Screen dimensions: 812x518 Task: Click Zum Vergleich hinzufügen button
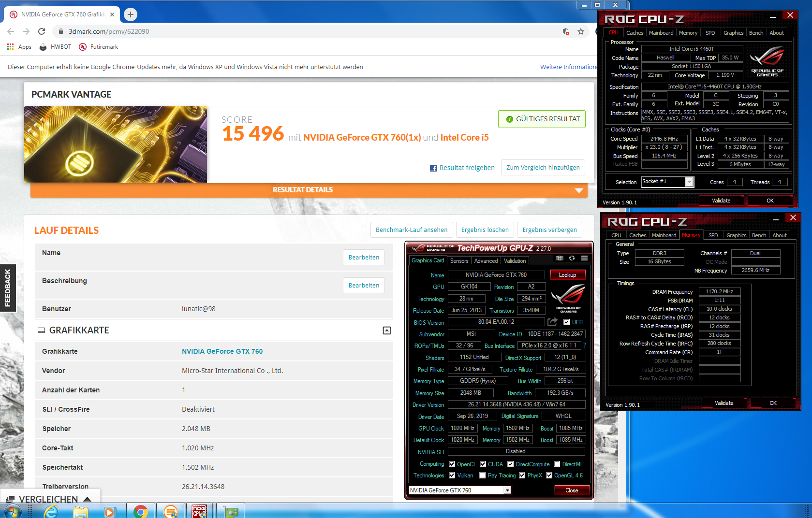pos(543,168)
